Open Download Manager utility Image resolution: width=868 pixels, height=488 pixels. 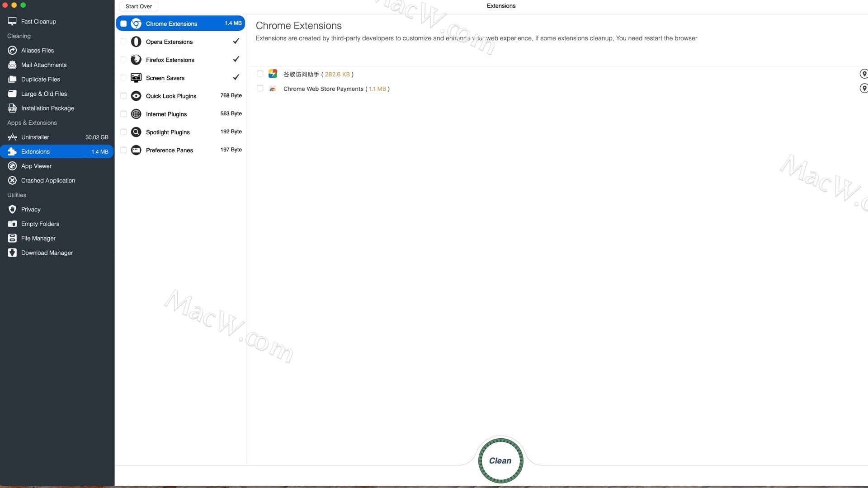(x=57, y=253)
